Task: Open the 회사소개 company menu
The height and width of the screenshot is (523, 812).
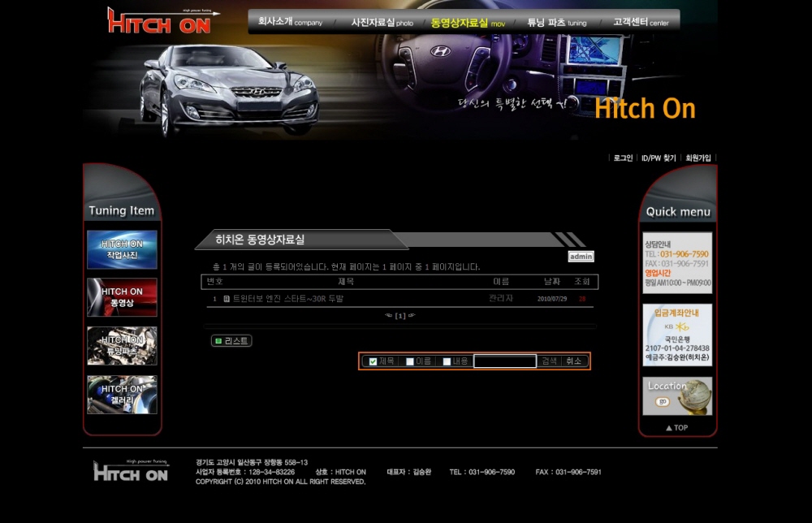Action: tap(289, 22)
